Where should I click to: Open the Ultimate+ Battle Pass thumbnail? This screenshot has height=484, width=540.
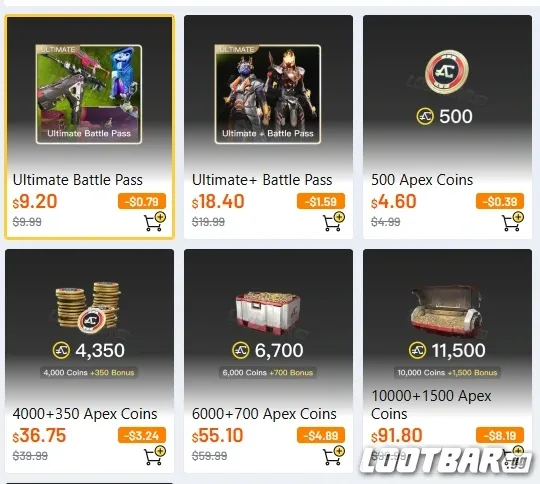268,94
